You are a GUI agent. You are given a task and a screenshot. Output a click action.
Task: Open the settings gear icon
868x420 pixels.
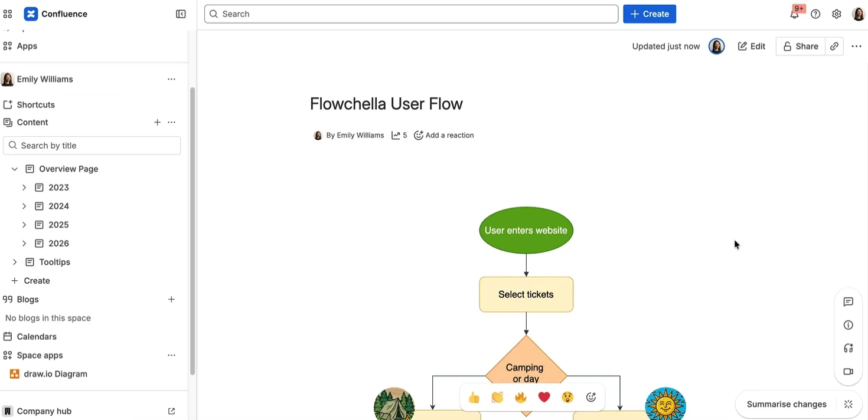(837, 14)
